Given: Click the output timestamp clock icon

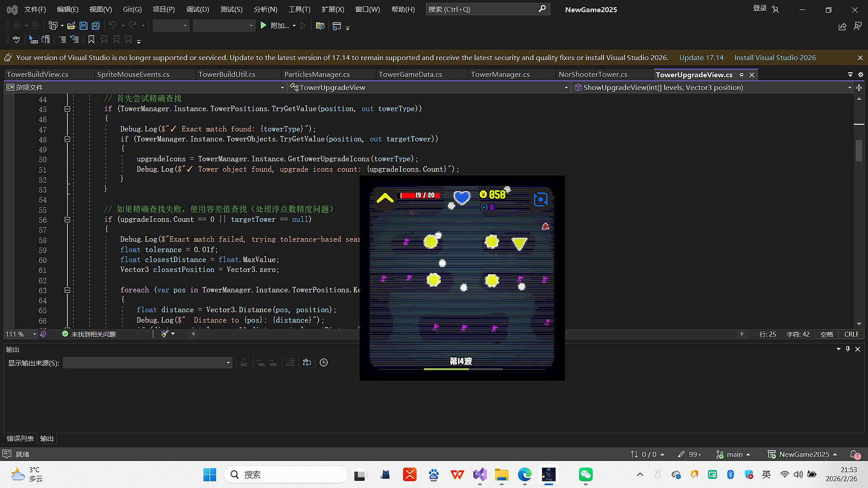Looking at the screenshot, I should pyautogui.click(x=324, y=362).
